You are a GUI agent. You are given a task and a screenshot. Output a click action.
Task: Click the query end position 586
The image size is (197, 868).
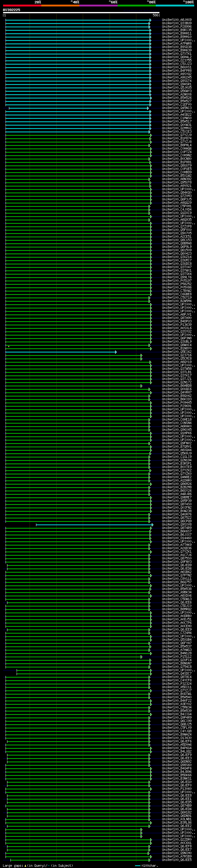click(x=155, y=15)
